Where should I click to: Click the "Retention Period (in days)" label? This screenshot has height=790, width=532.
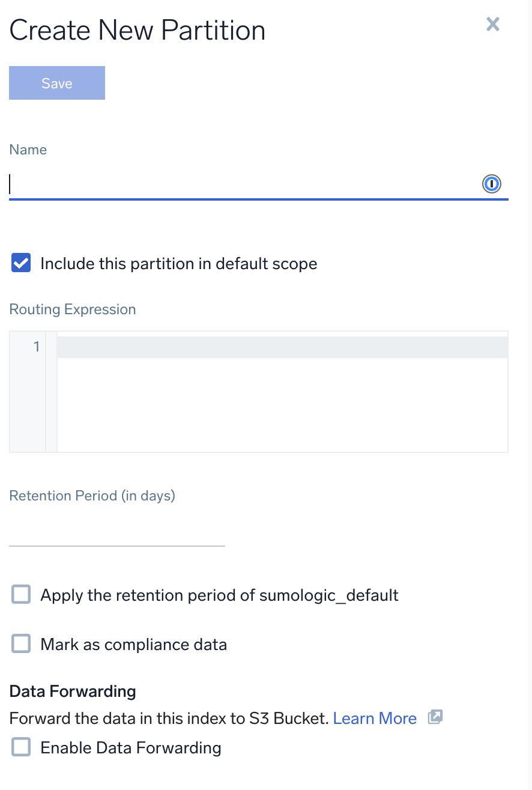pos(92,496)
